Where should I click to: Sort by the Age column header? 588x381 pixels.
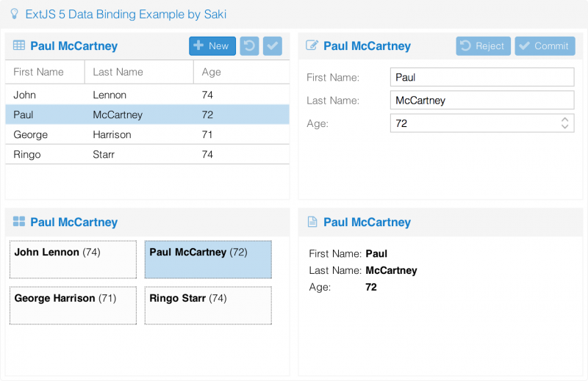(x=242, y=72)
